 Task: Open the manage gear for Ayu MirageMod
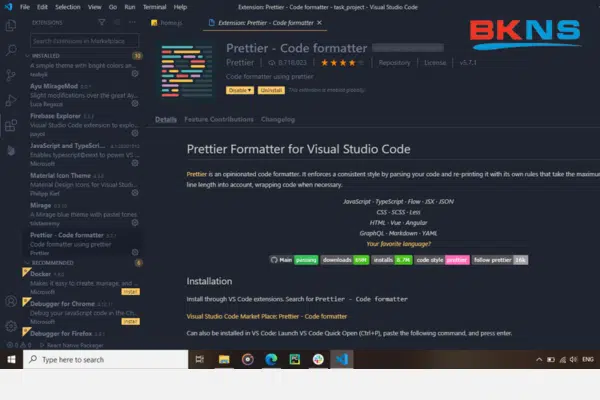pos(135,103)
